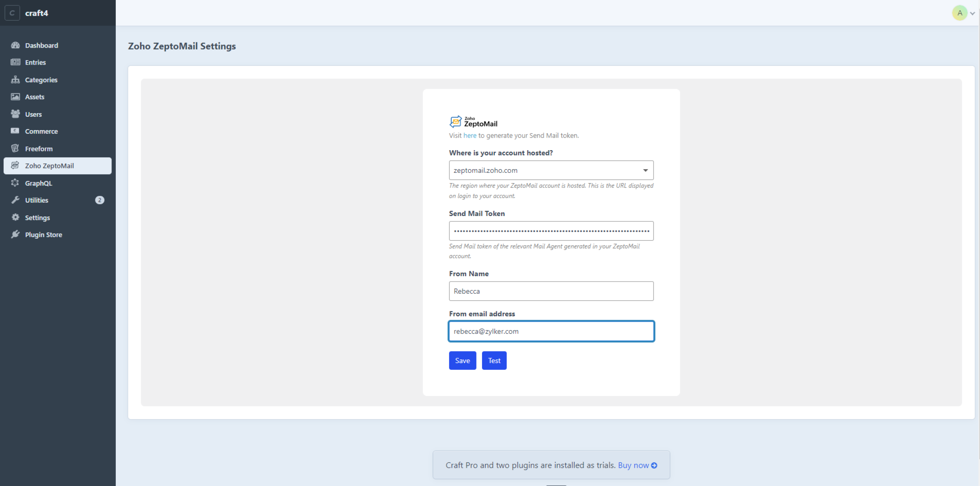Click the Categories sitemap icon

pyautogui.click(x=16, y=80)
